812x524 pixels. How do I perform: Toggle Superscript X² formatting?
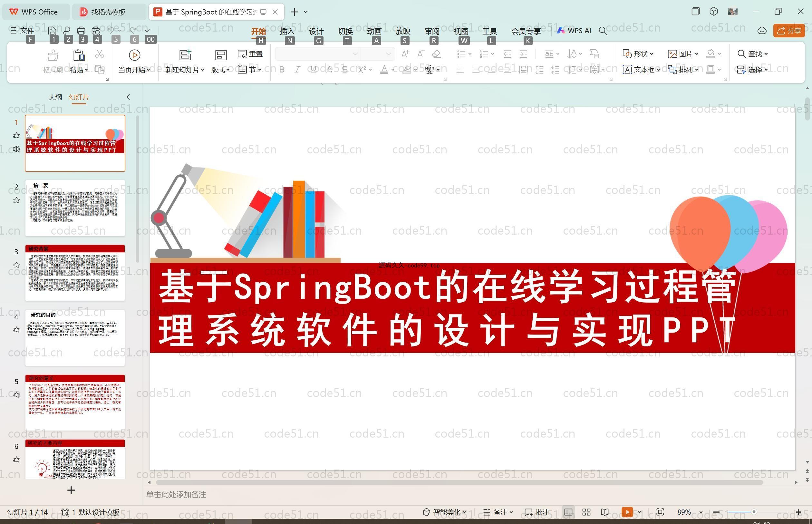tap(362, 70)
